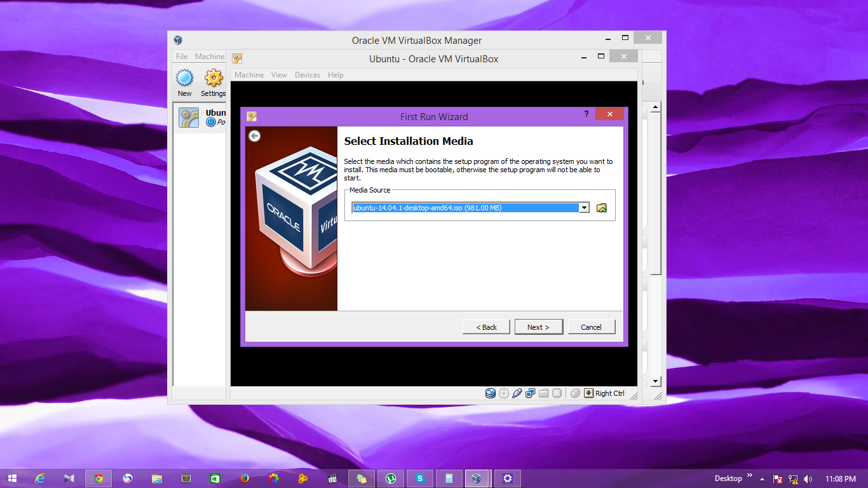Click the Back button in wizard
This screenshot has width=868, height=488.
pos(487,327)
